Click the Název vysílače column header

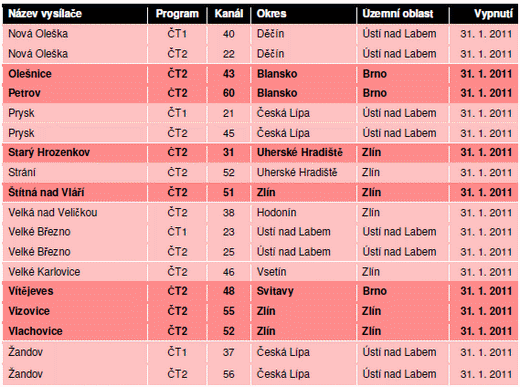click(45, 14)
